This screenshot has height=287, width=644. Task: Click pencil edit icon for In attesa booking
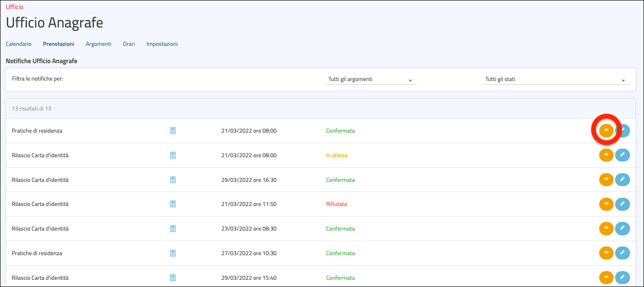pyautogui.click(x=622, y=155)
